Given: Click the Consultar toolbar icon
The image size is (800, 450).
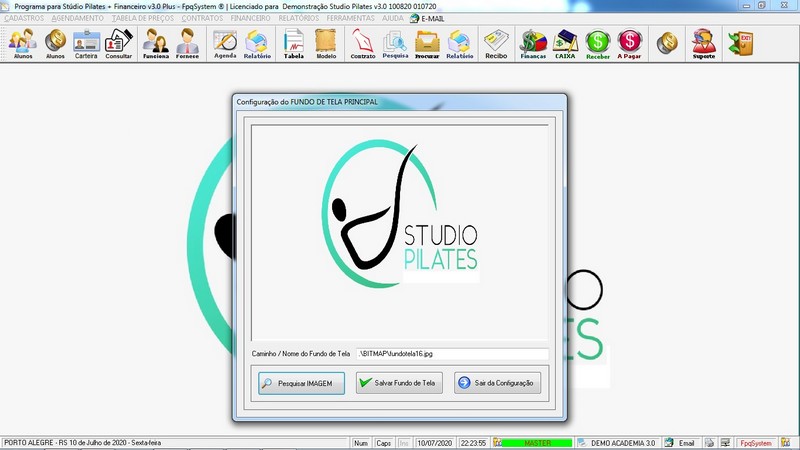Looking at the screenshot, I should click(118, 44).
